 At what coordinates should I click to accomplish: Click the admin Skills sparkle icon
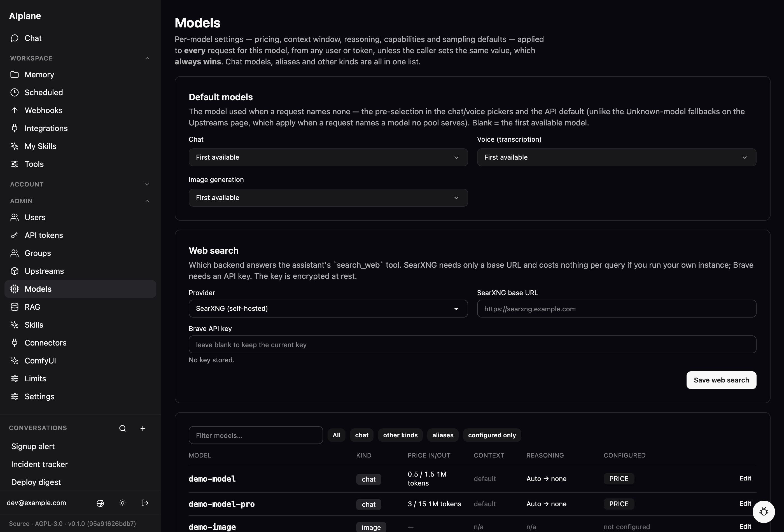click(15, 325)
